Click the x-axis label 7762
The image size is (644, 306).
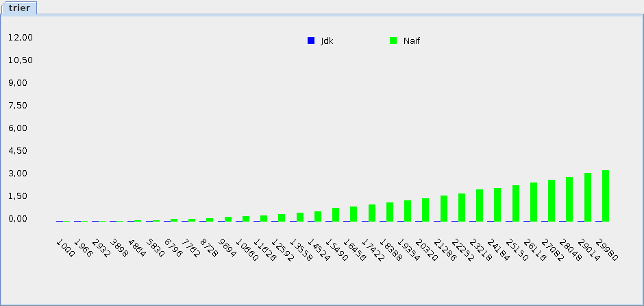pyautogui.click(x=191, y=248)
